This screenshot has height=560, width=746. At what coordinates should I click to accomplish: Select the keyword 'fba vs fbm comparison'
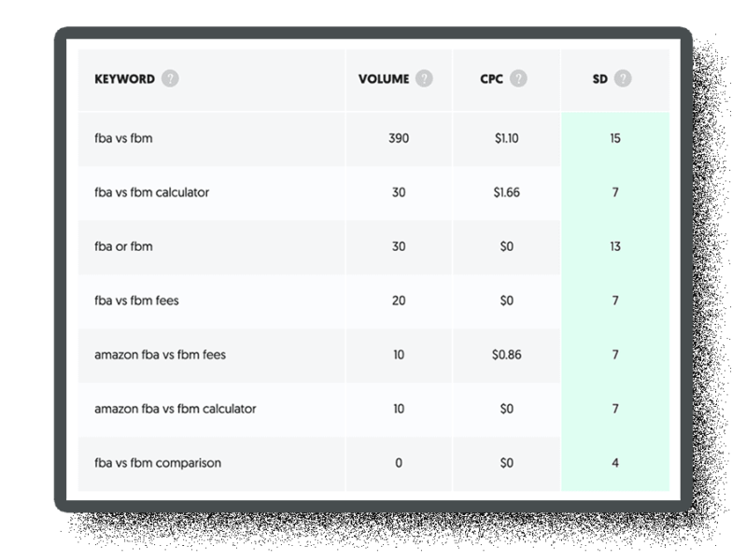pos(158,463)
